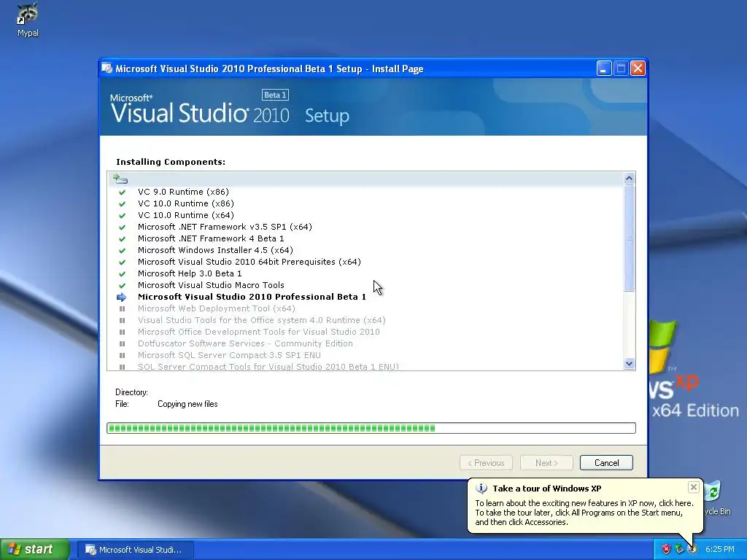This screenshot has height=560, width=747.
Task: Click the components list scroll up arrow
Action: 629,178
